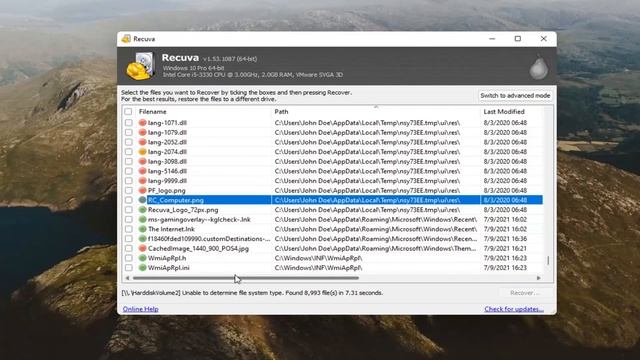Click red status dot for lang-3098.dll
Image resolution: width=640 pixels, height=360 pixels.
tap(142, 161)
